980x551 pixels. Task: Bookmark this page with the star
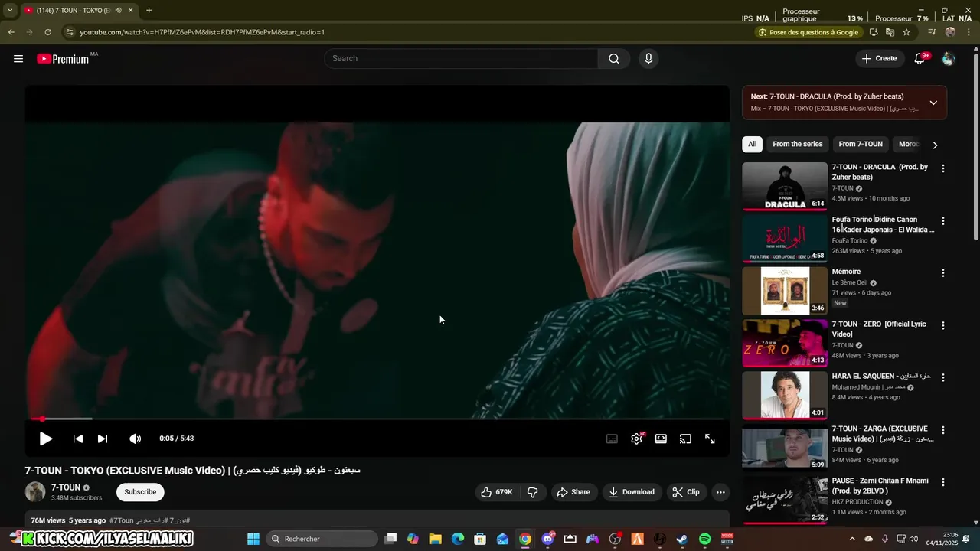click(x=906, y=32)
